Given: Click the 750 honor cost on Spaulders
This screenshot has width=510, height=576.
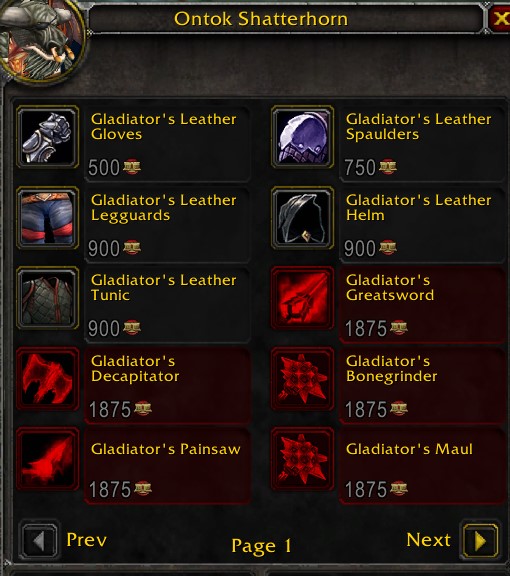Looking at the screenshot, I should tap(360, 168).
